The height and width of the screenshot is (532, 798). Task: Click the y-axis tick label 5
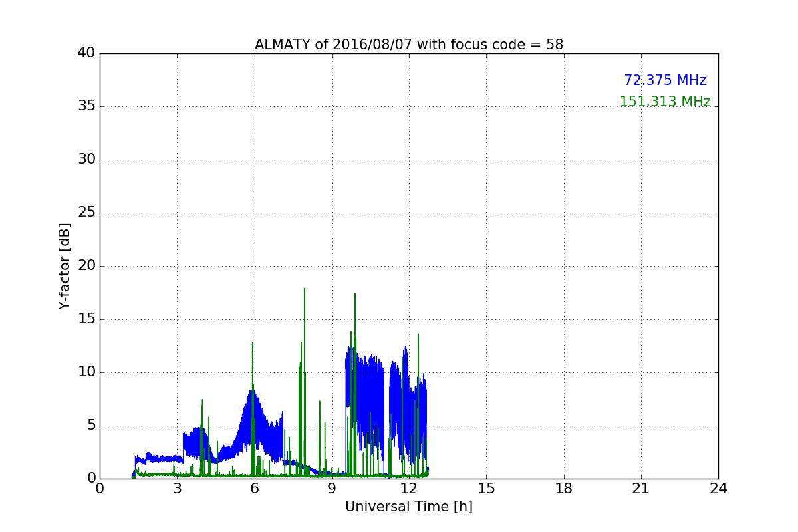91,426
